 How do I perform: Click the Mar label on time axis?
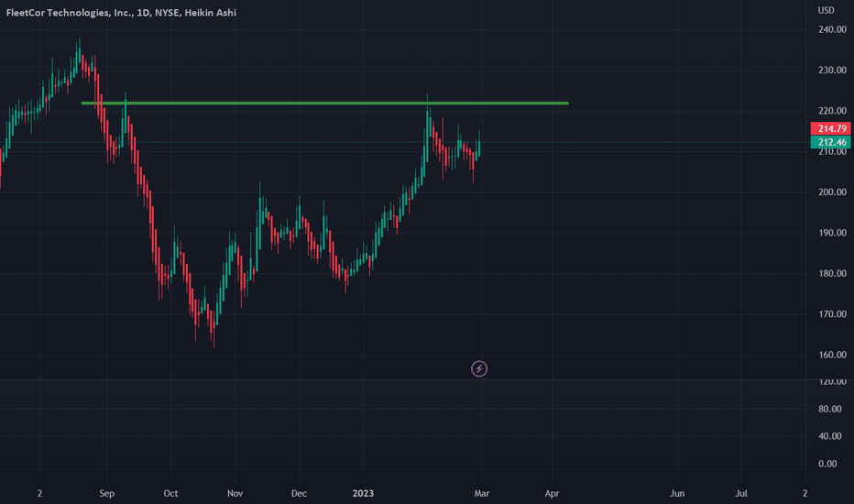481,493
